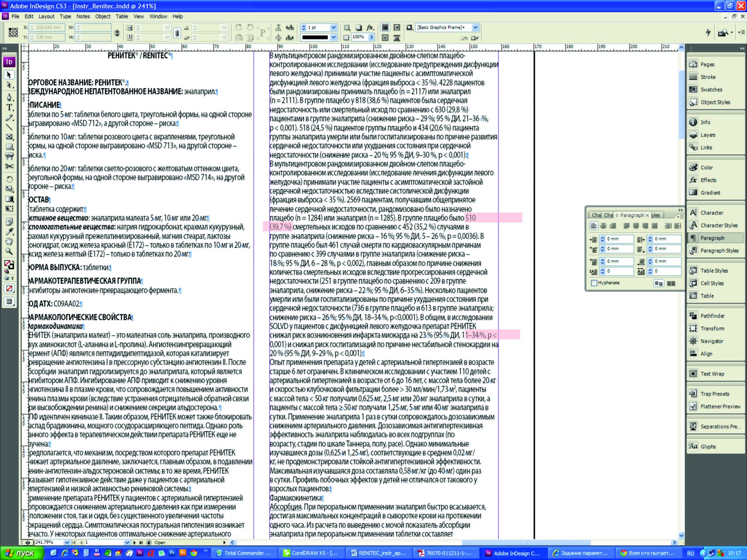Open Basic Graphics Frame object style dropdown
The width and height of the screenshot is (747, 560).
click(475, 27)
